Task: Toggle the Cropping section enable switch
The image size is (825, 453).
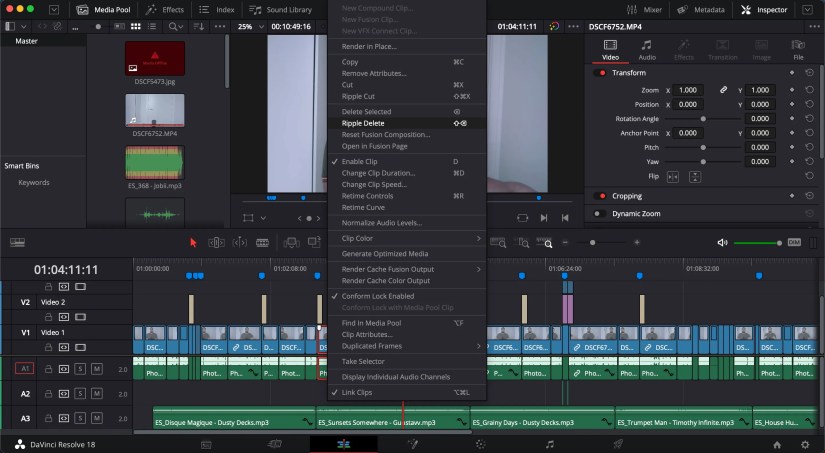Action: coord(600,196)
